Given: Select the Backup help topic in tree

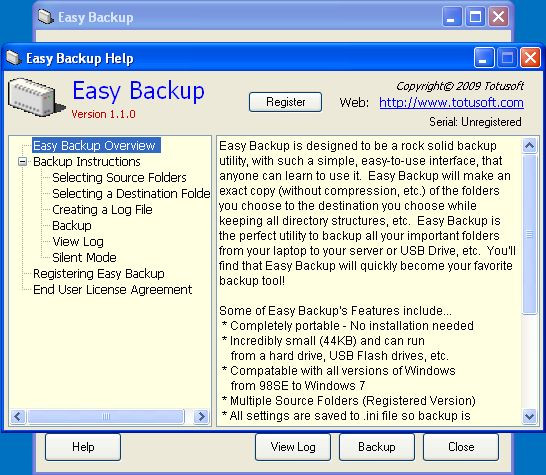Looking at the screenshot, I should [x=72, y=226].
